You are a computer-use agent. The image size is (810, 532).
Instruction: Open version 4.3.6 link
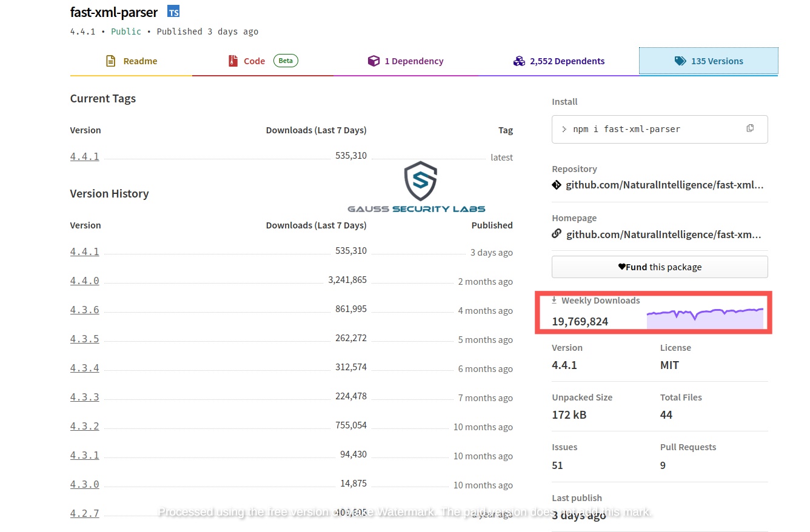pos(85,310)
